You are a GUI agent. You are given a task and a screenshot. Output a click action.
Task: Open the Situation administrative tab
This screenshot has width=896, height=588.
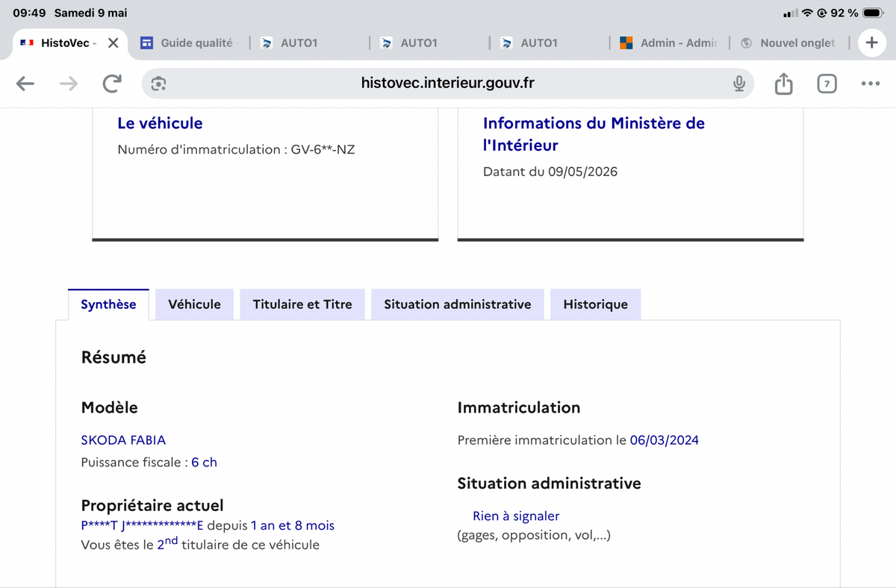[458, 304]
